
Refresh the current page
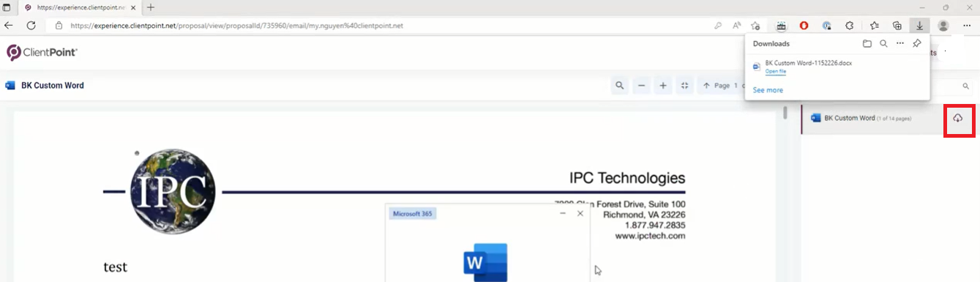31,25
